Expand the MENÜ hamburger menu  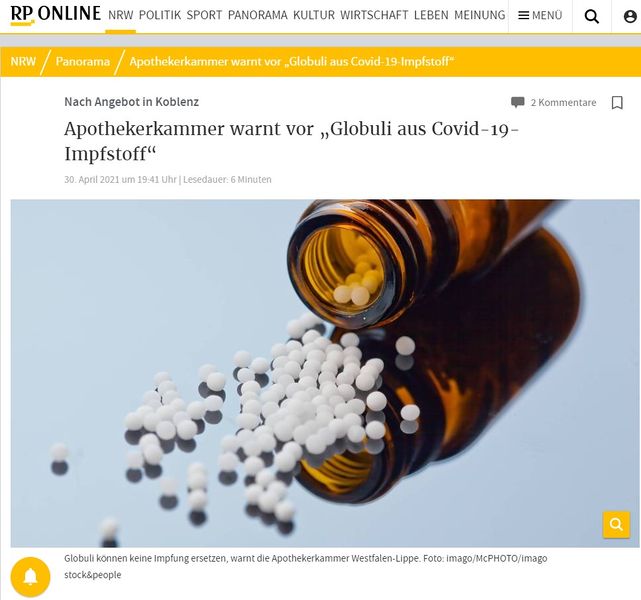click(540, 16)
